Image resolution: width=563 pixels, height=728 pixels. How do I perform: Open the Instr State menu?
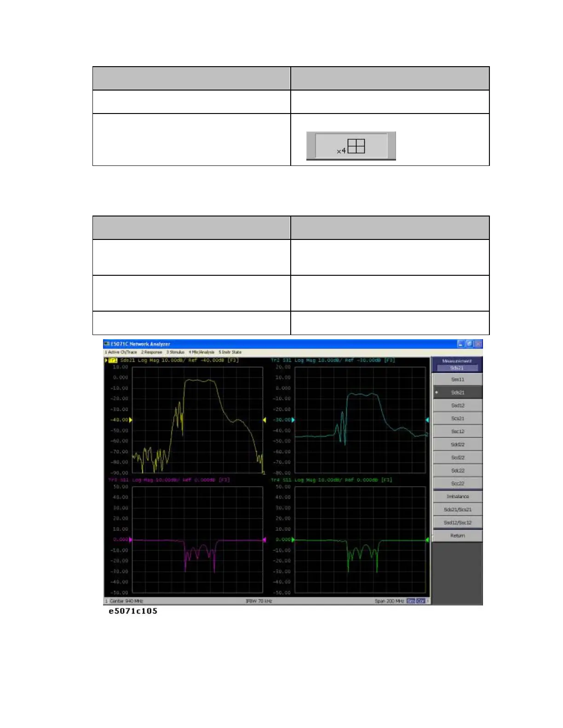[230, 352]
